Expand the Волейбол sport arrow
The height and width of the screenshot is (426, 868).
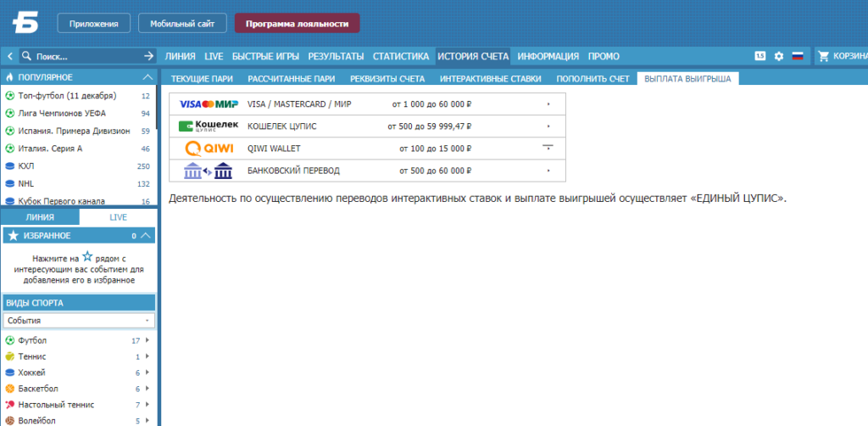click(147, 420)
